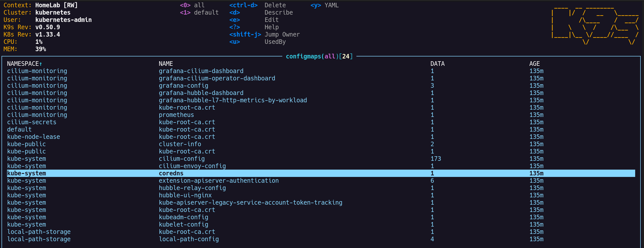
Task: Click the kubernetes-admin user value
Action: (x=64, y=20)
